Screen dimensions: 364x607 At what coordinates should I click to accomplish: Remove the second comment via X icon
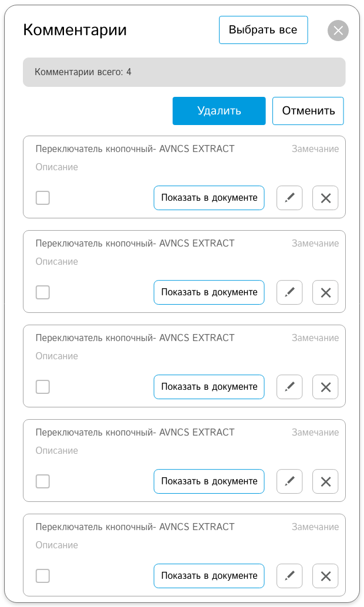[325, 292]
